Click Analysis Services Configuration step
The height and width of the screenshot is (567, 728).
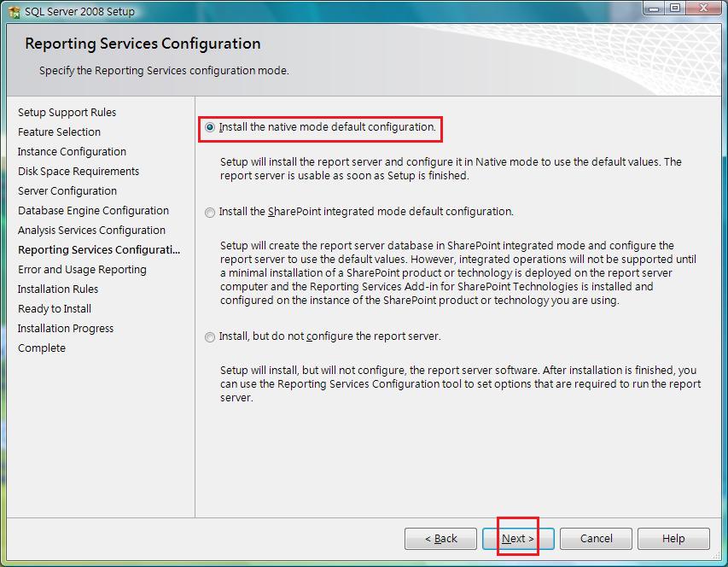[x=91, y=231]
